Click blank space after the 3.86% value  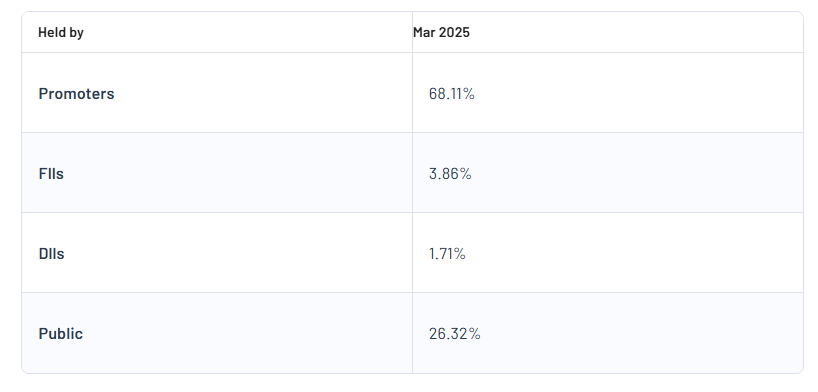coord(637,173)
